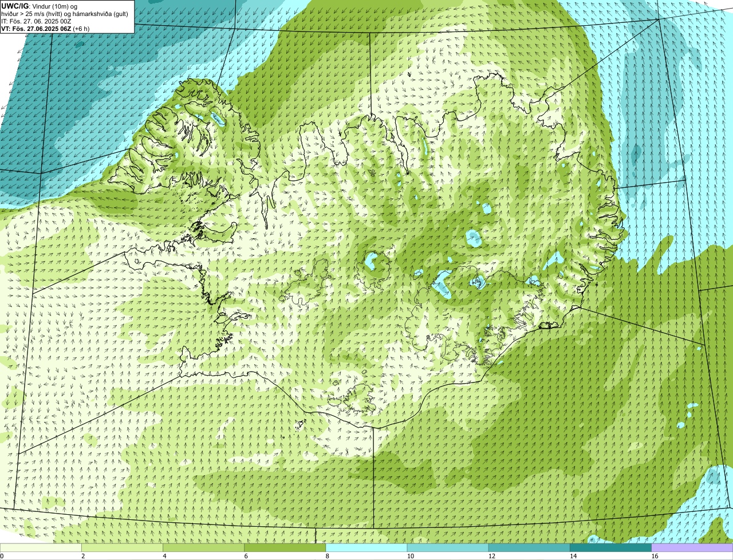This screenshot has width=733, height=560.
Task: Select the 2–4 m/s yellow-green legend swatch
Action: click(122, 548)
